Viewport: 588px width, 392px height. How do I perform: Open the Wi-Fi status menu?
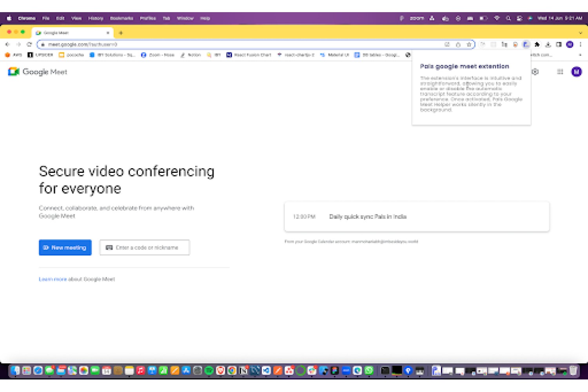497,18
